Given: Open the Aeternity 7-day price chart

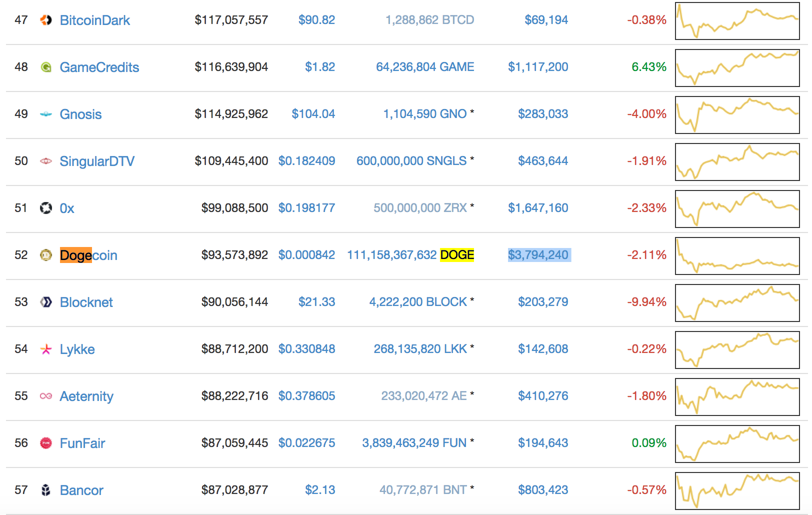Looking at the screenshot, I should (x=737, y=397).
